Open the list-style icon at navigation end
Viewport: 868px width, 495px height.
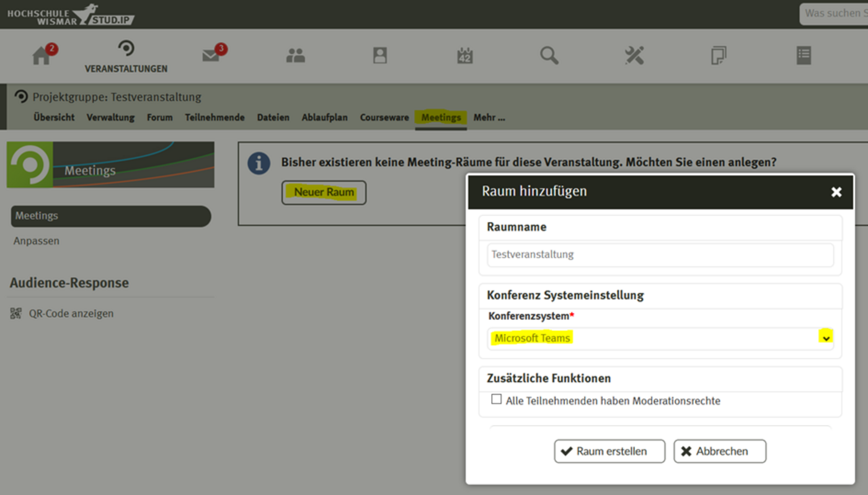(x=804, y=55)
